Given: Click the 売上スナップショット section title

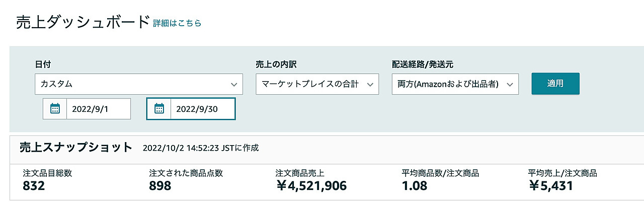Looking at the screenshot, I should click(75, 147).
